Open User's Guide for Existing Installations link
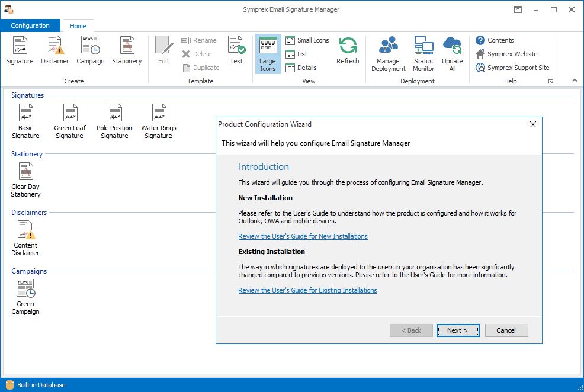 click(307, 290)
